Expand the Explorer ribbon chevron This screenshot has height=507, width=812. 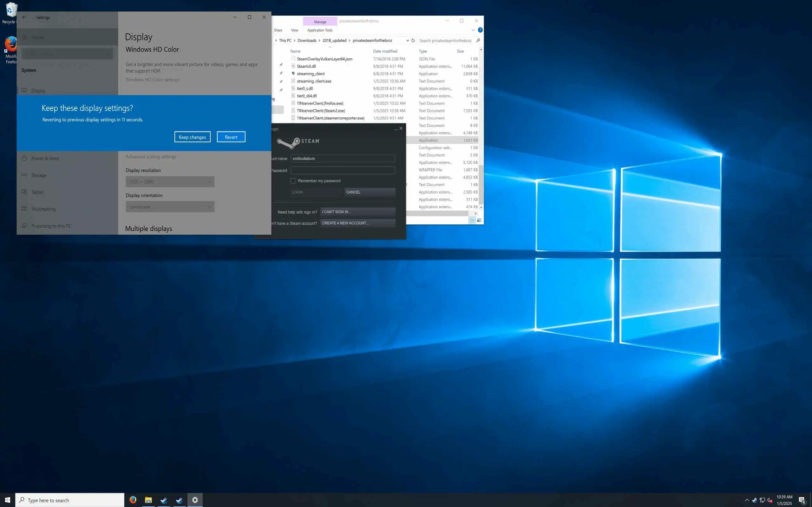pos(473,30)
